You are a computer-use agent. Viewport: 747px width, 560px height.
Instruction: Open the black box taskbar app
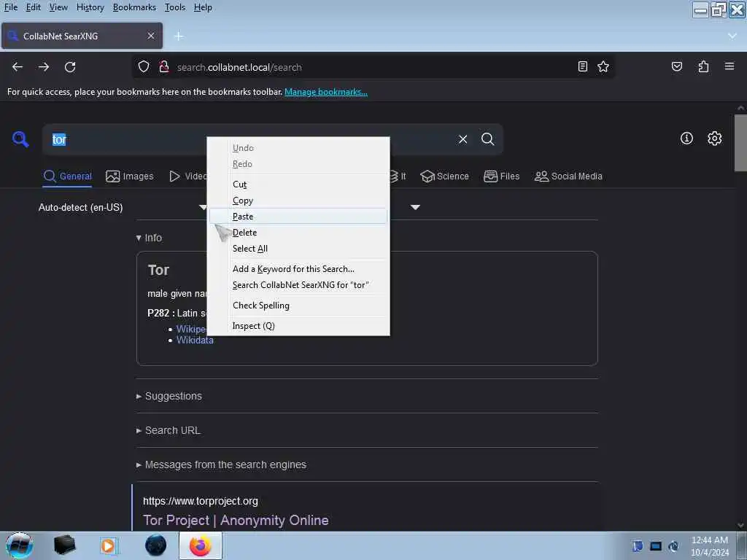64,545
